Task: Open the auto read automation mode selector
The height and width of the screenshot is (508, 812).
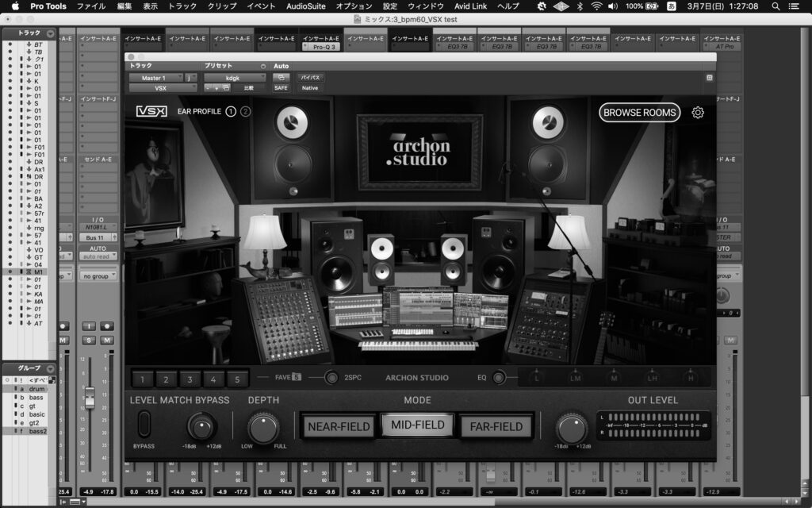Action: [98, 256]
